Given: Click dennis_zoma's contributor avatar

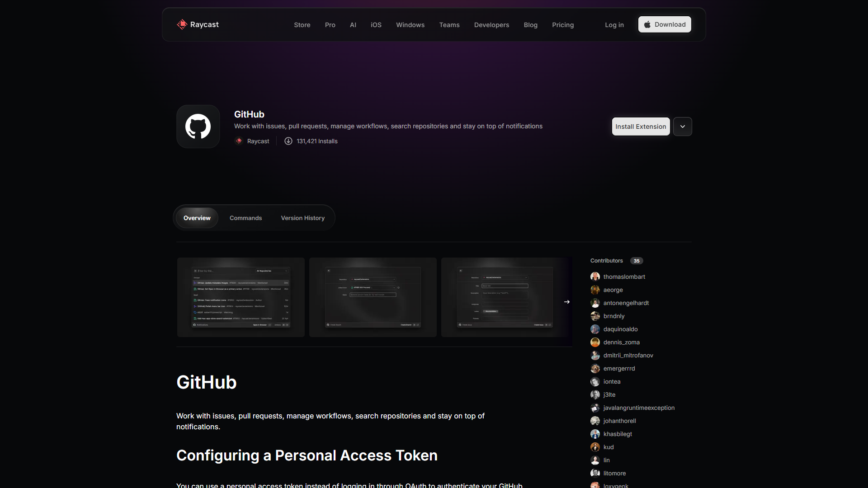Looking at the screenshot, I should [595, 342].
